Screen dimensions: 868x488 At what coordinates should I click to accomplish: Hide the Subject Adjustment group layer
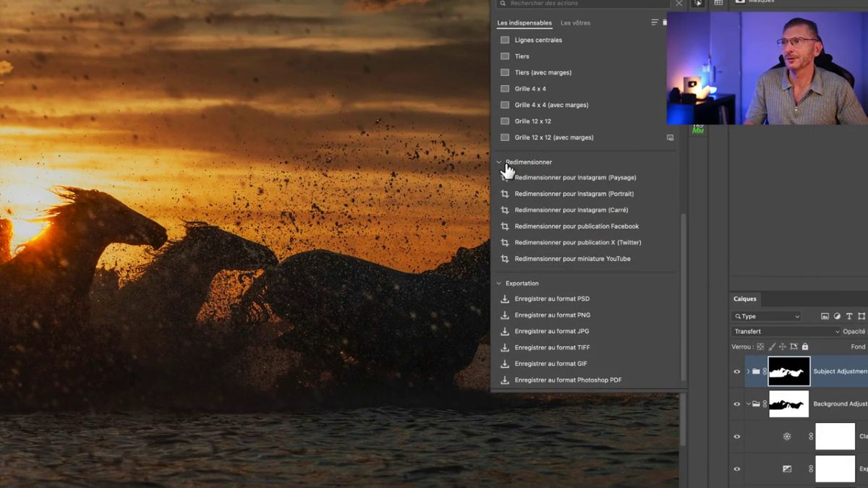tap(737, 372)
